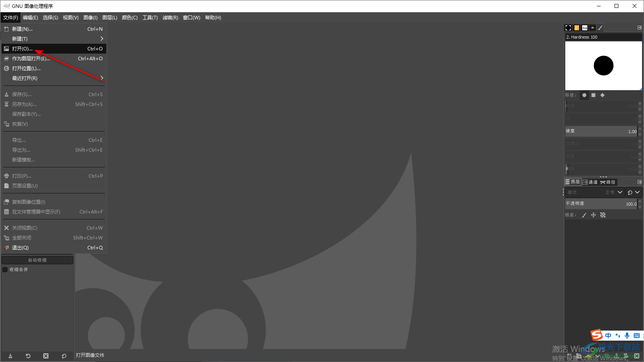Click the 自动收缩 button

pos(37,260)
